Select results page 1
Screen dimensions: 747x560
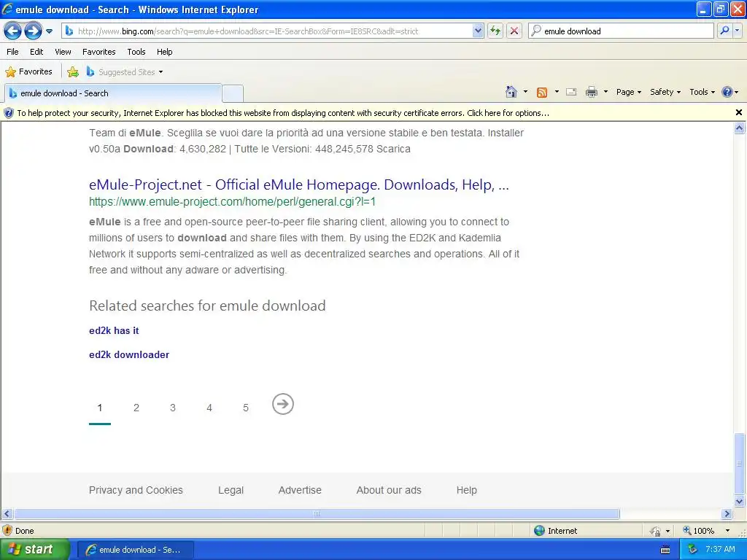tap(99, 408)
